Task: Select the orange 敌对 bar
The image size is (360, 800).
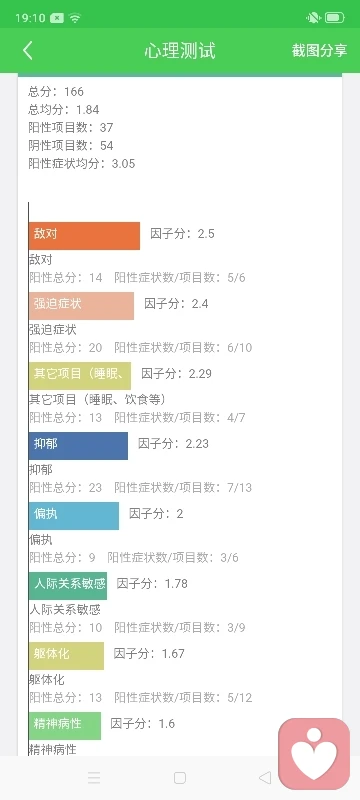Action: (84, 236)
